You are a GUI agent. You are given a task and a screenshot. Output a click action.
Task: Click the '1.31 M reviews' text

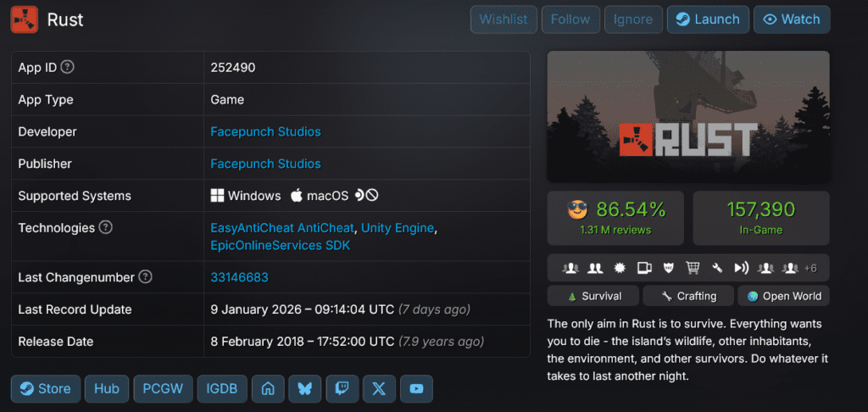tap(615, 230)
